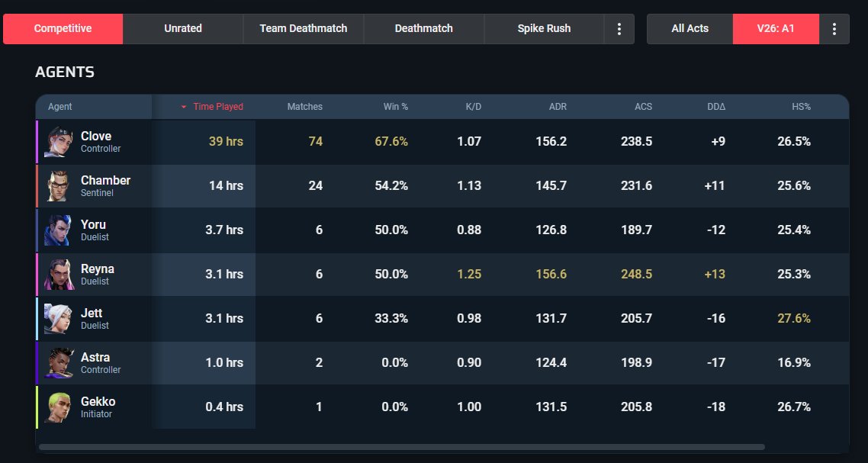The image size is (868, 463).
Task: Click the Jett agent name
Action: [92, 313]
